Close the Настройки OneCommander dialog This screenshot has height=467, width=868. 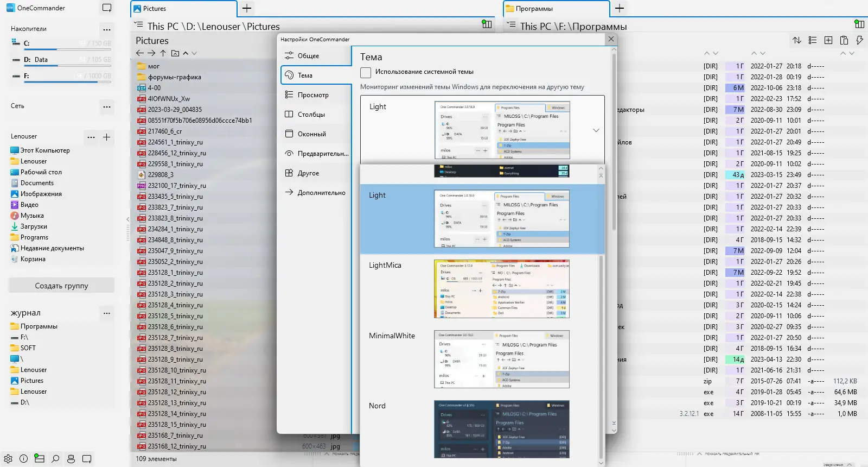611,39
